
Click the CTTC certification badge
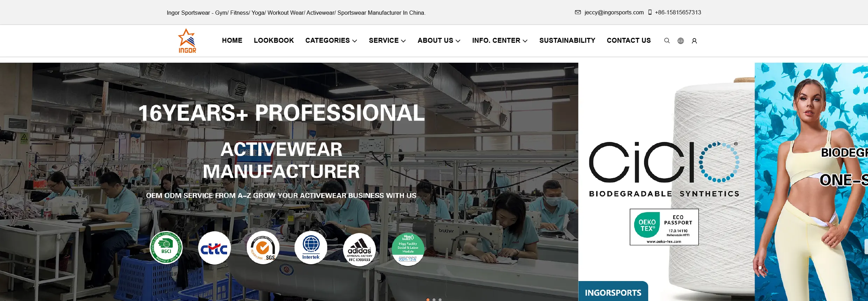click(215, 248)
